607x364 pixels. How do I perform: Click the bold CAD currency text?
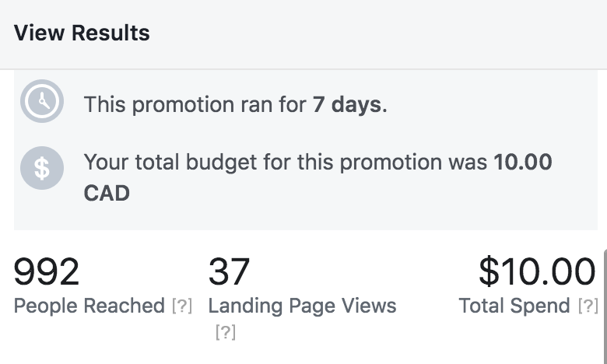pyautogui.click(x=107, y=193)
